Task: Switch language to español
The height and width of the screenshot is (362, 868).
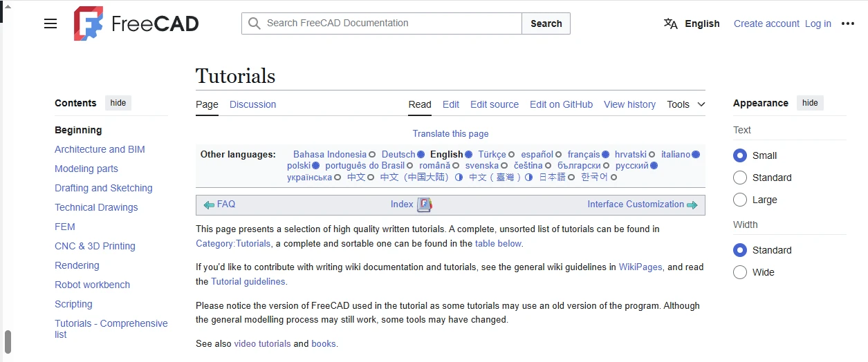Action: point(537,155)
